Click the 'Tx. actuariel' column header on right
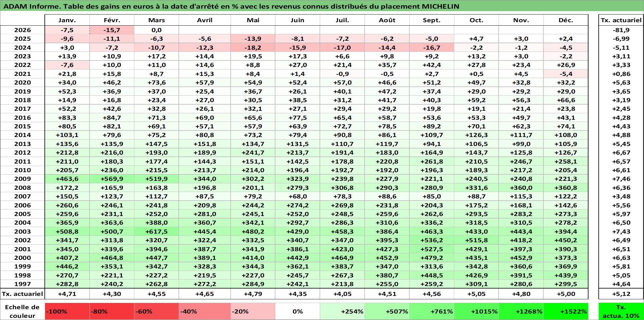The height and width of the screenshot is (320, 644). 621,20
